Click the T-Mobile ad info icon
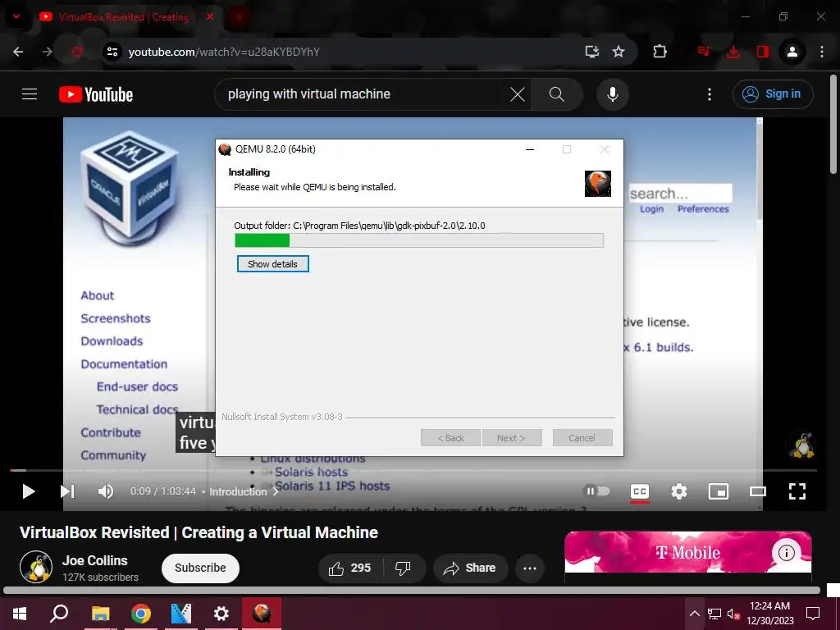840x630 pixels. click(x=787, y=552)
